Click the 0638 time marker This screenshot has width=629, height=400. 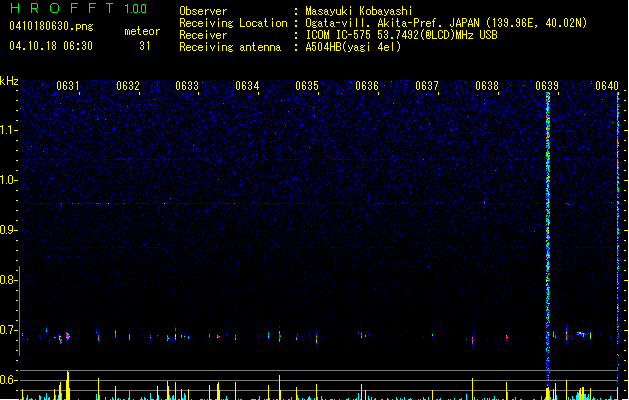coord(487,86)
